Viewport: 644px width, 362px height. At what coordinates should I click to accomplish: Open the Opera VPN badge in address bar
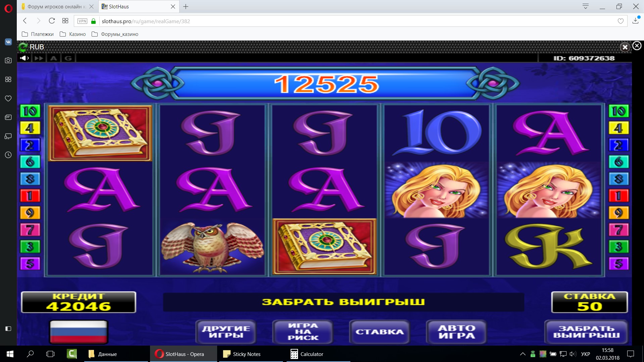[82, 21]
